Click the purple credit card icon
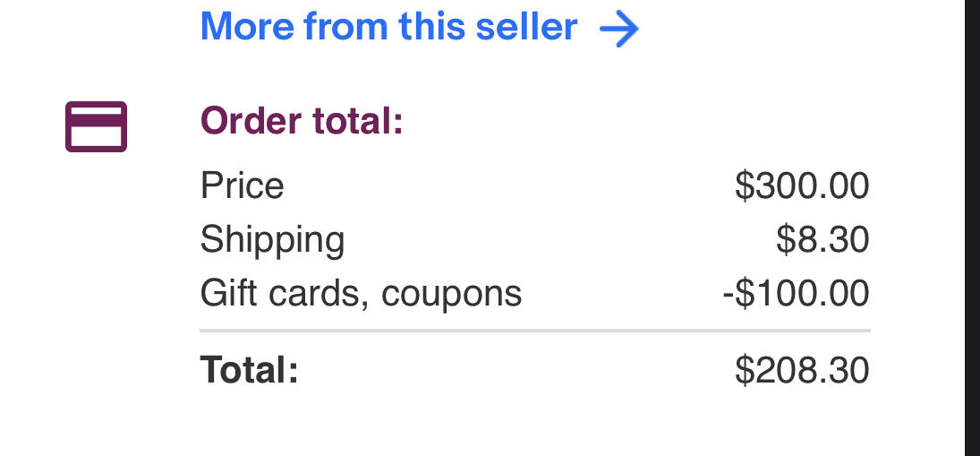Screen dimensions: 980x456 [x=96, y=126]
